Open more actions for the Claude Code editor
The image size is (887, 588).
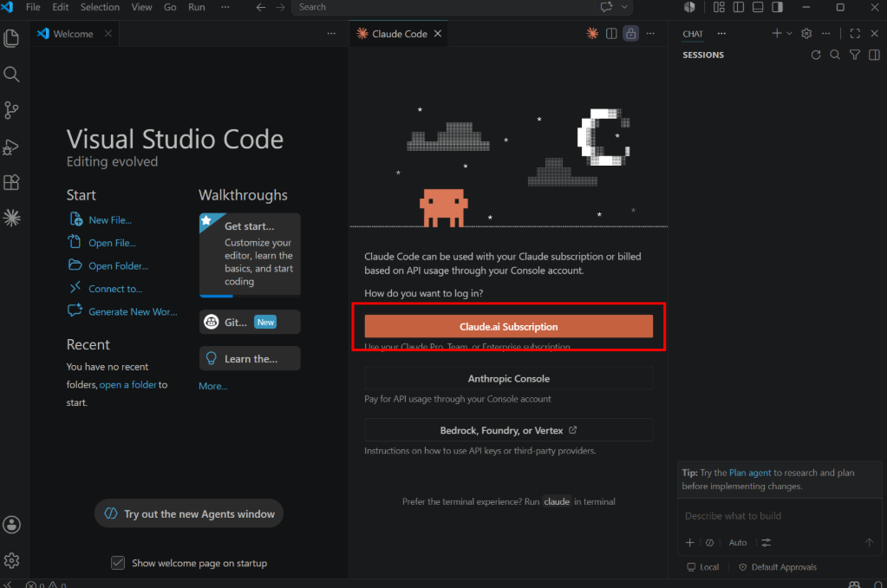pyautogui.click(x=650, y=34)
